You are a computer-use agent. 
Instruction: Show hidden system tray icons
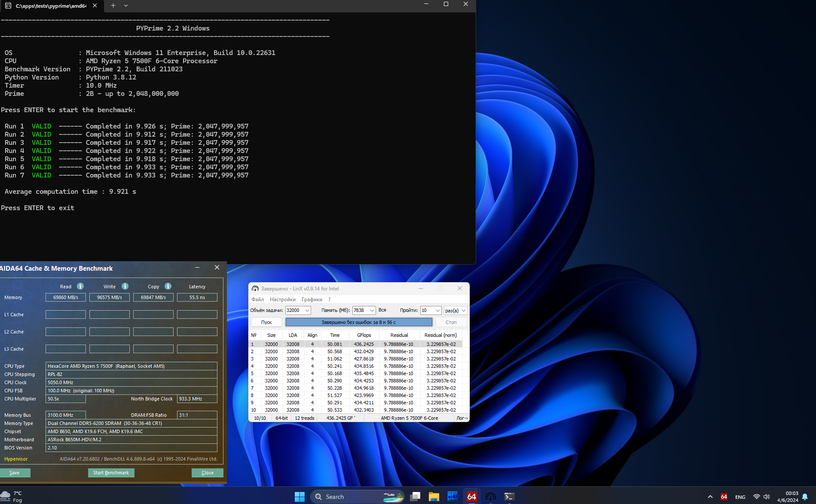(710, 497)
